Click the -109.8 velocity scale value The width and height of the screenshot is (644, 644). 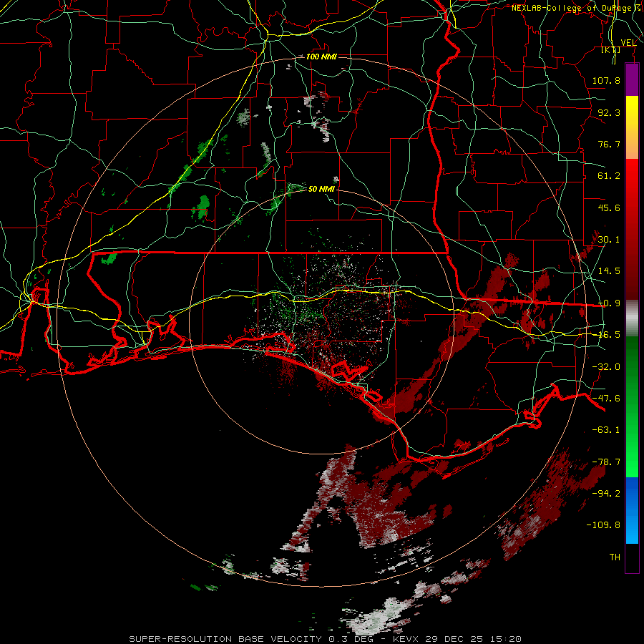[x=603, y=525]
